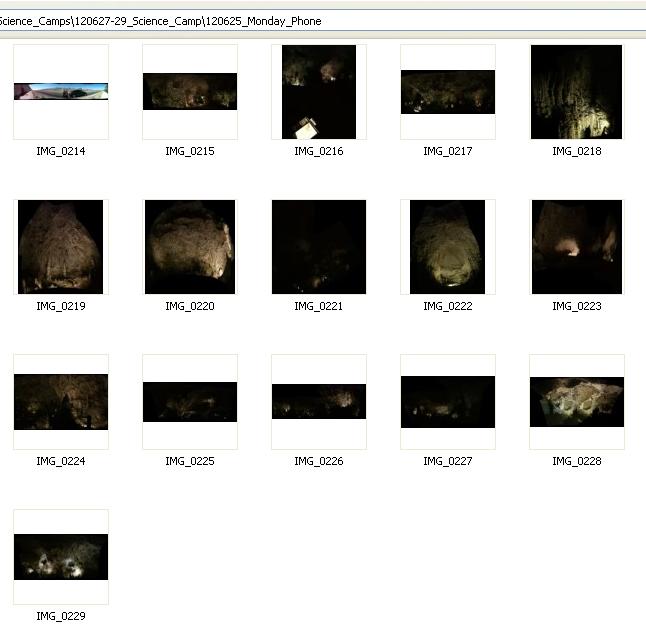Select the IMG_0219 thumbnail image
Screen dimensions: 646x643
[61, 247]
